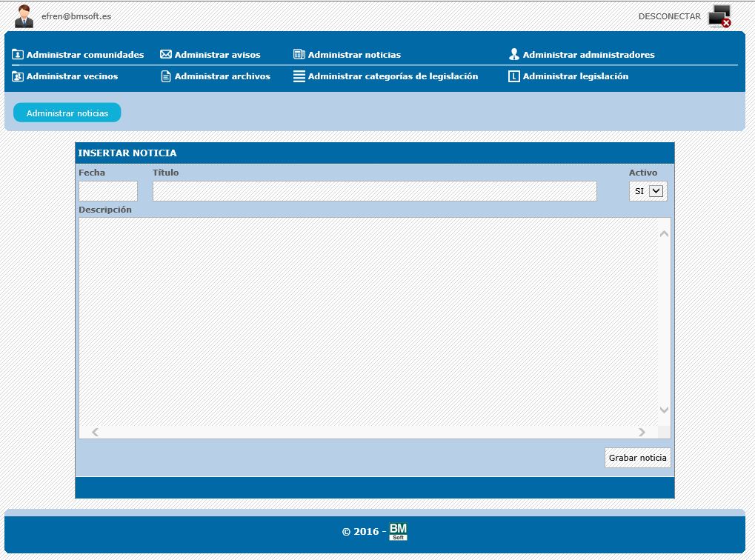Viewport: 755px width, 560px height.
Task: Click the list icon for categorías de legislación
Action: click(299, 76)
